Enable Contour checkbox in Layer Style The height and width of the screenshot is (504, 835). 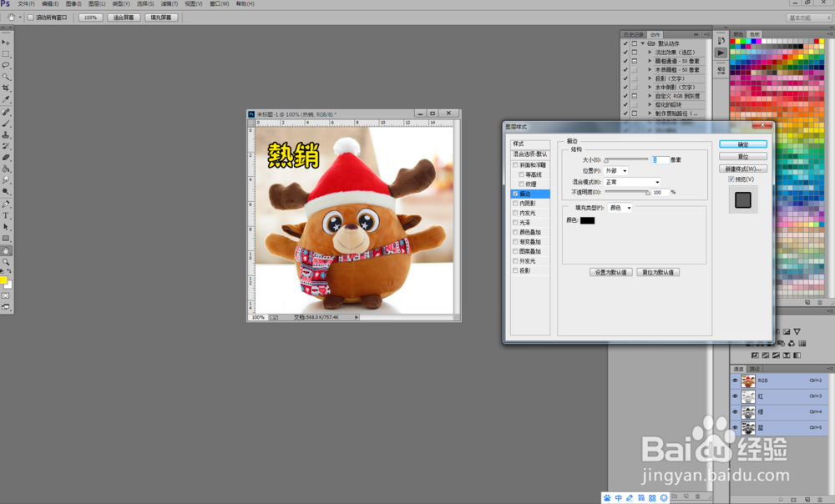tap(521, 174)
